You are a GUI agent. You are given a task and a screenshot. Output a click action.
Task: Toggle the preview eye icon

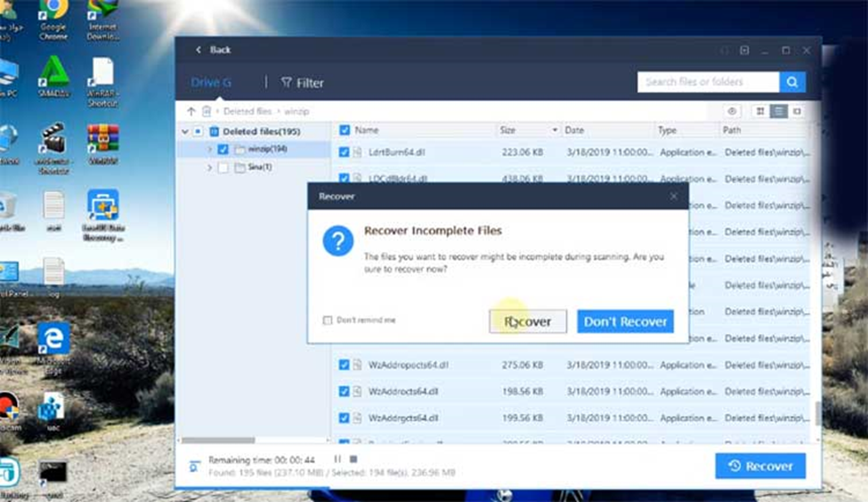(x=732, y=111)
